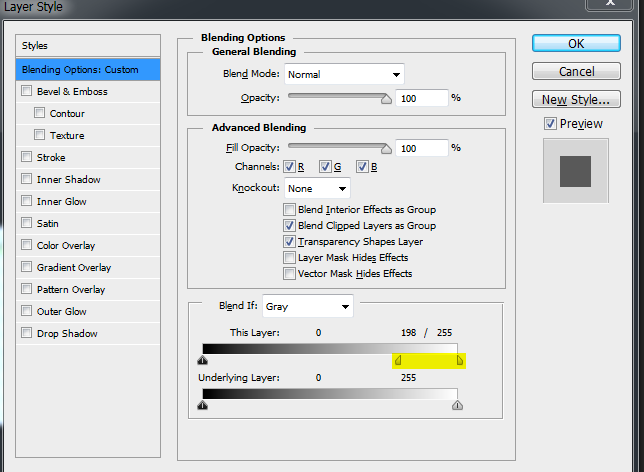Image resolution: width=644 pixels, height=472 pixels.
Task: Enable the Inner Glow checkbox
Action: coord(27,201)
